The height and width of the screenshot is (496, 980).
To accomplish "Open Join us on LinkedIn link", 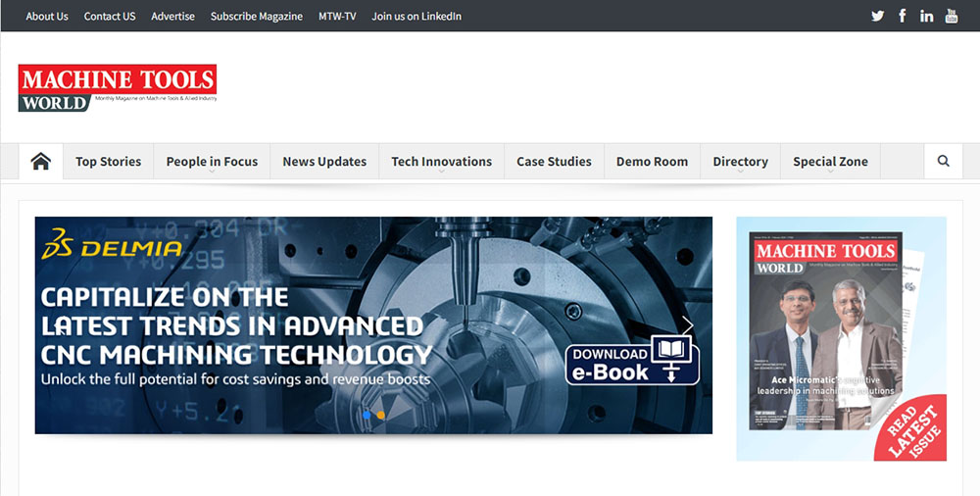I will coord(416,17).
